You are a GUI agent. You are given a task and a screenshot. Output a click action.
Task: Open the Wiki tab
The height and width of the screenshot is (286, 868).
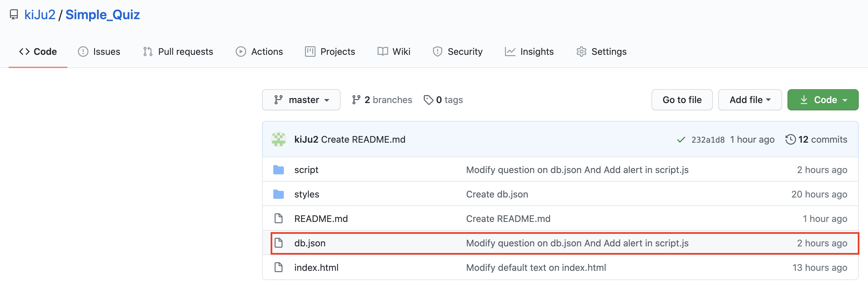(393, 52)
